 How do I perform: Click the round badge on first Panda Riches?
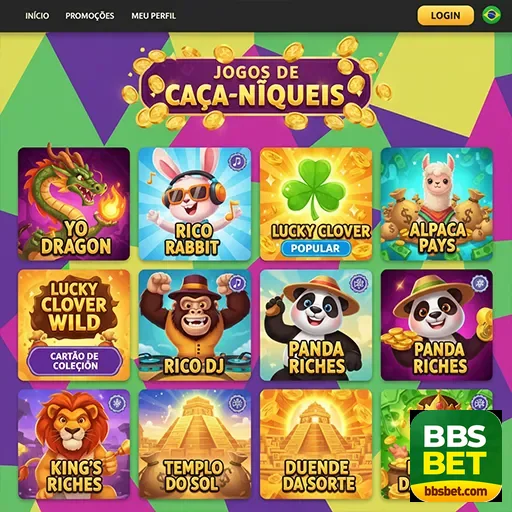coord(358,284)
